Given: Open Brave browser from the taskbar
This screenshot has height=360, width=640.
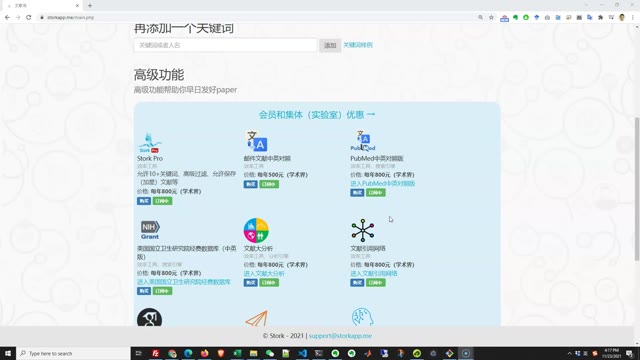Looking at the screenshot, I should (221, 353).
